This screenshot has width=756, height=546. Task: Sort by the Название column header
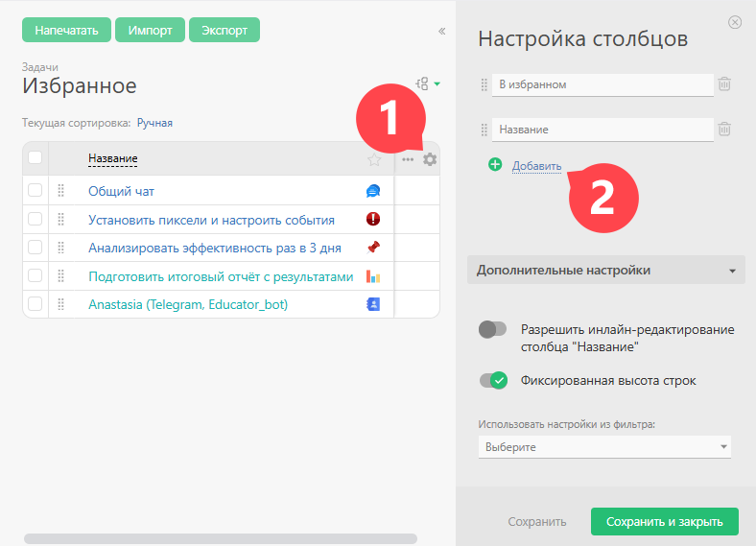coord(113,158)
